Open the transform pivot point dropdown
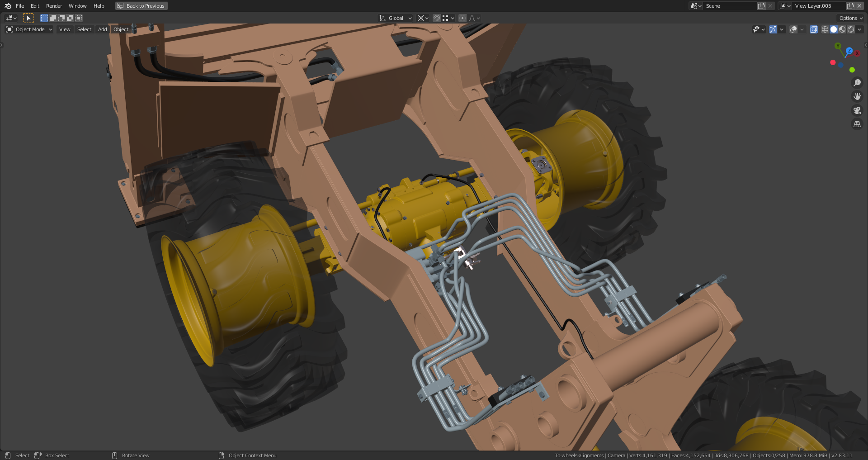Screen dimensions: 868x460 click(423, 18)
